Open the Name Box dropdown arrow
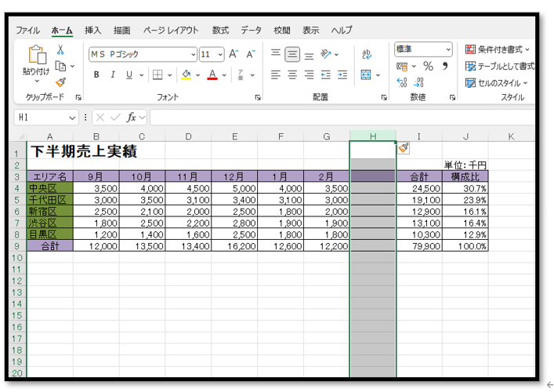554x392 pixels. pos(72,118)
